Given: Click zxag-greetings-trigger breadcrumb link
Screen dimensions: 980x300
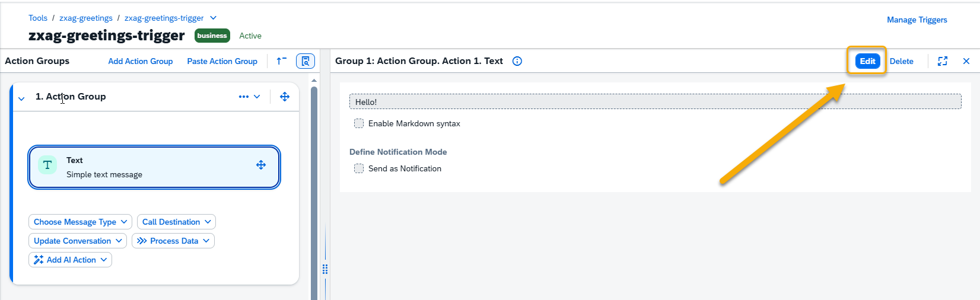Looking at the screenshot, I should (x=164, y=18).
